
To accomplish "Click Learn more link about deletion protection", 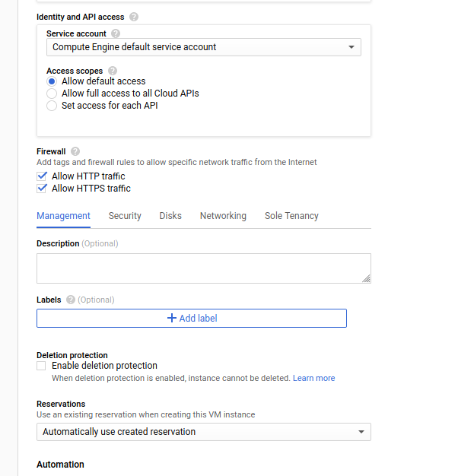I will (x=313, y=378).
